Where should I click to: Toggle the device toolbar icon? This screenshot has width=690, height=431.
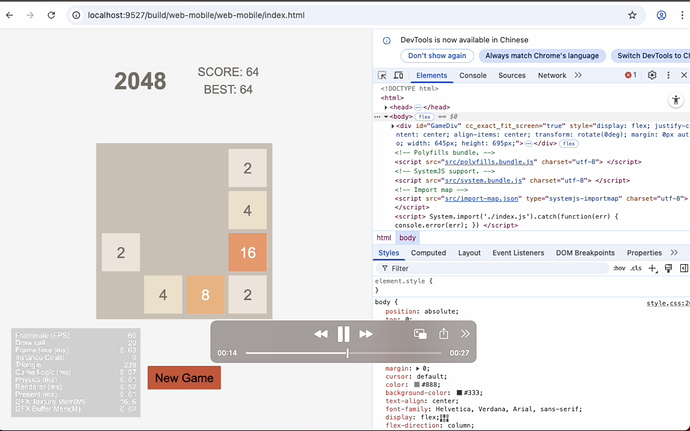pyautogui.click(x=398, y=75)
